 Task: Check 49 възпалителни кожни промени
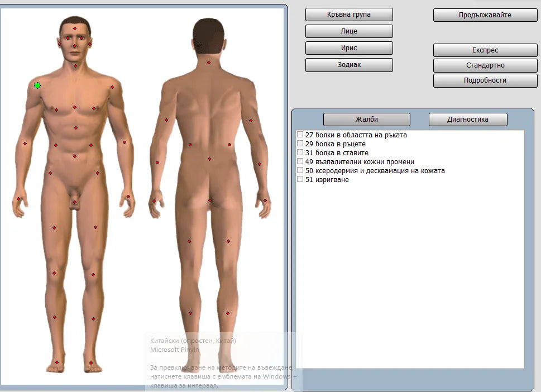[300, 161]
